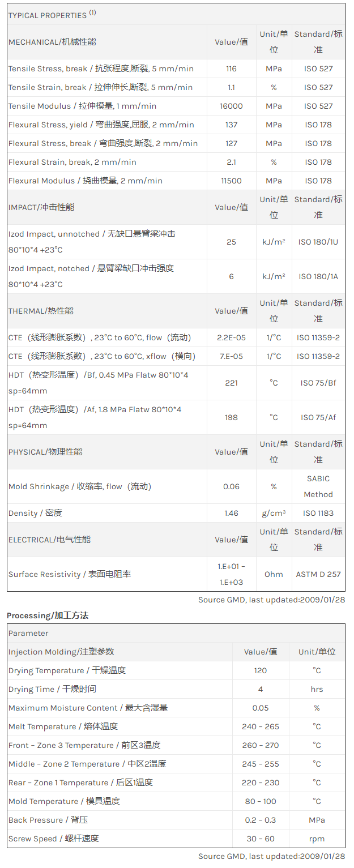
Task: Select the Tensile Stress, break row label
Action: coord(101,69)
